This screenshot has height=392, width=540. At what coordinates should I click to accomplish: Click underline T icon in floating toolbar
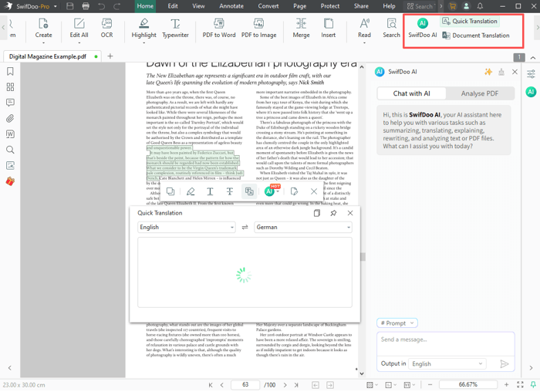coord(210,191)
